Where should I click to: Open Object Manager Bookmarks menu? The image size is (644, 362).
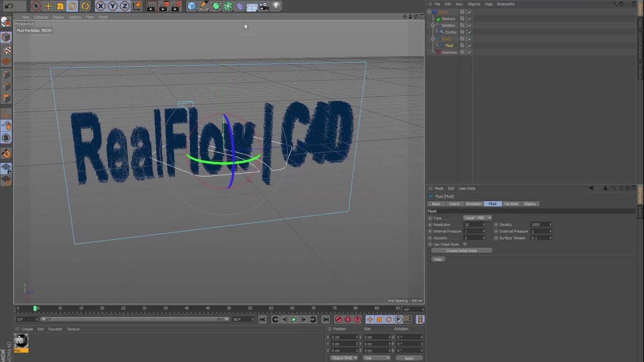click(506, 4)
